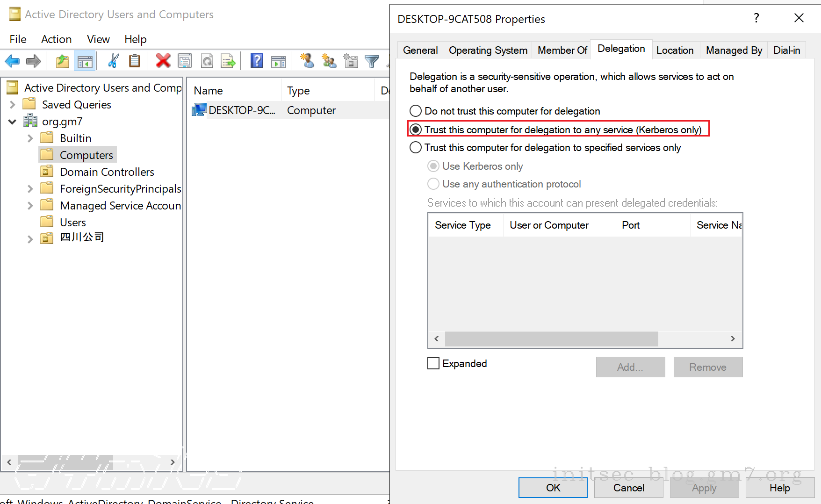Click the red Delete X icon
The image size is (821, 504).
(163, 61)
